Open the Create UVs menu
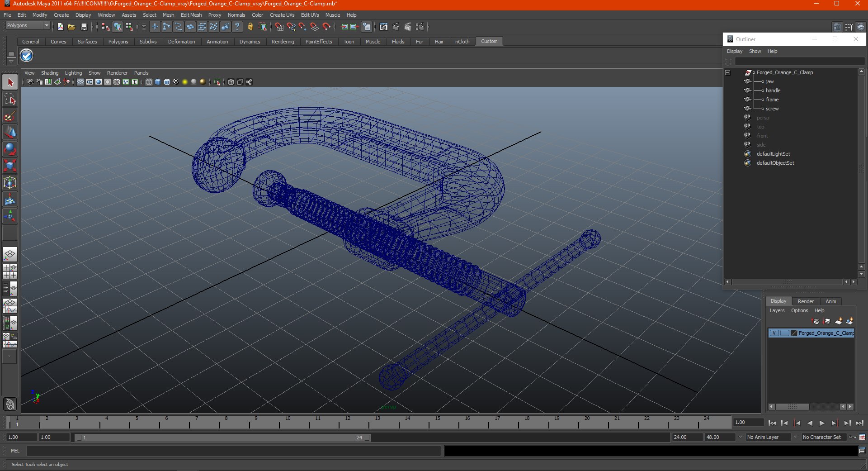 [x=282, y=15]
